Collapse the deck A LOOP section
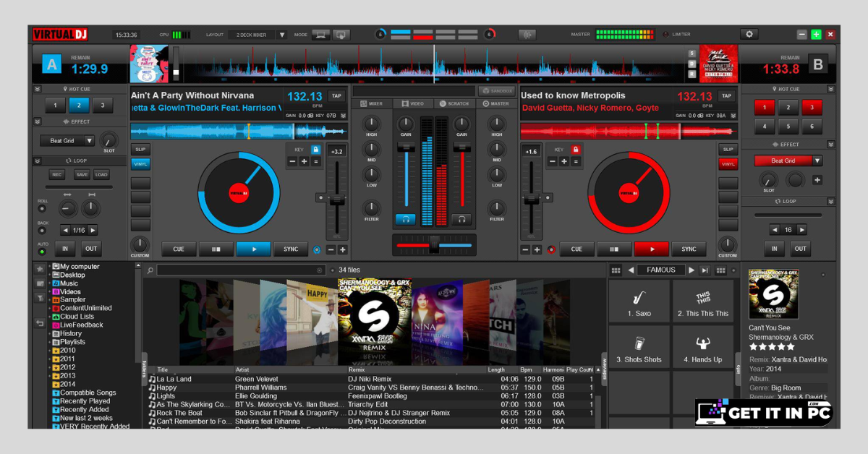Viewport: 868px width, 454px height. tap(38, 160)
